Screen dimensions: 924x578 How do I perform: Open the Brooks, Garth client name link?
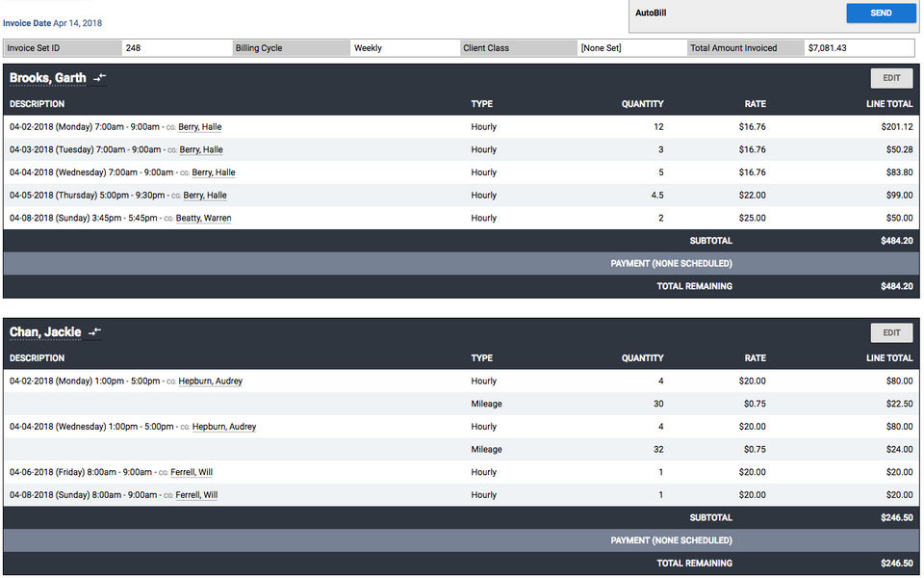coord(48,78)
